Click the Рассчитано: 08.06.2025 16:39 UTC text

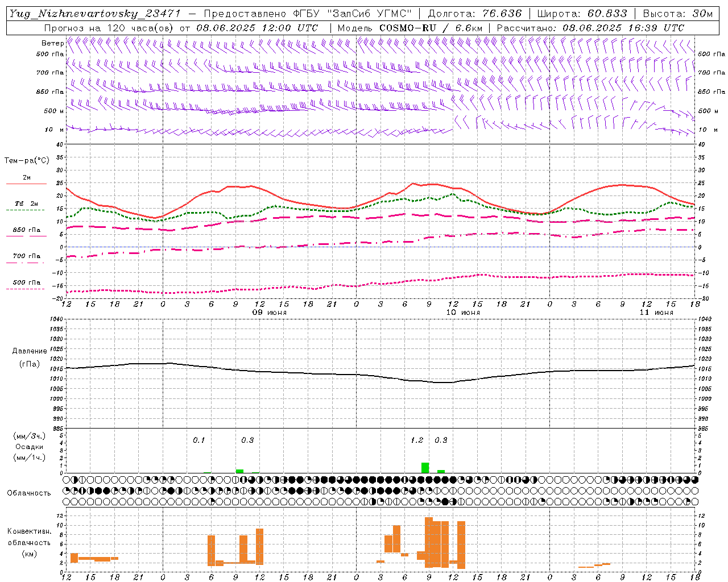(x=590, y=28)
